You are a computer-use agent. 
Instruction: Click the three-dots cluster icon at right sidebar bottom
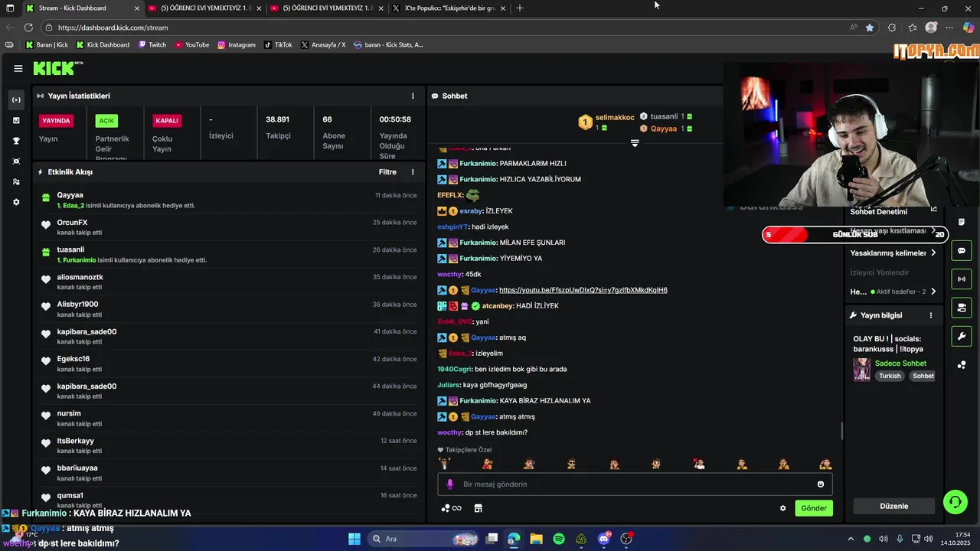962,364
